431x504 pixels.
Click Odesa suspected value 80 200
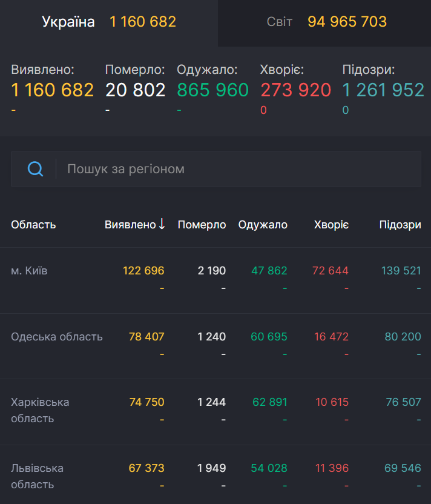(403, 337)
